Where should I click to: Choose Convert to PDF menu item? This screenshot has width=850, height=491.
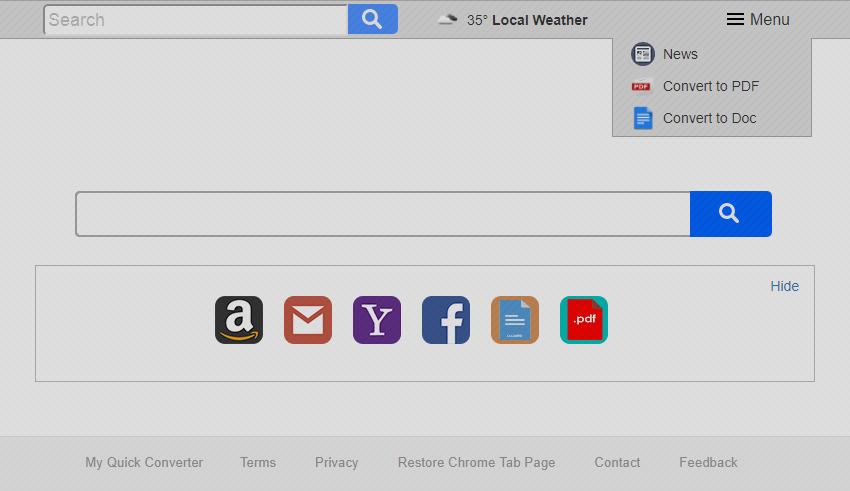[x=710, y=86]
